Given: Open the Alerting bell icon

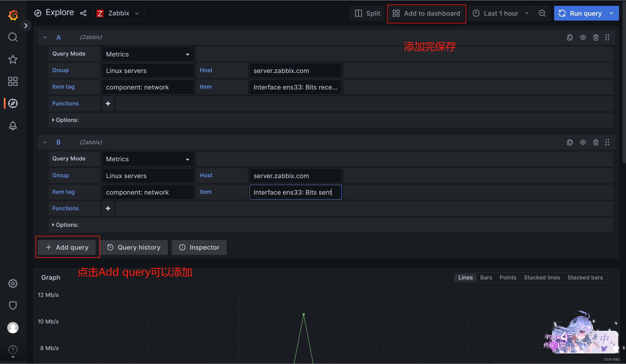Looking at the screenshot, I should (x=13, y=126).
